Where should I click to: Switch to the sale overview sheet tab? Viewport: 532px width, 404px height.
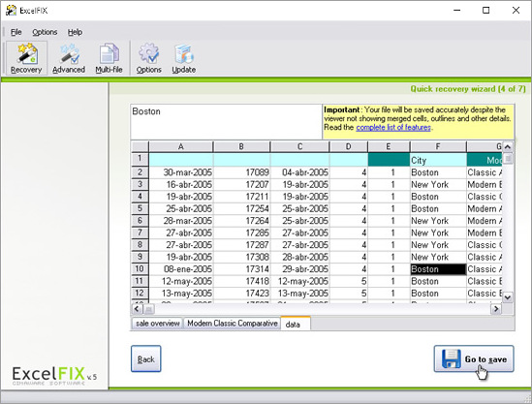pyautogui.click(x=157, y=324)
